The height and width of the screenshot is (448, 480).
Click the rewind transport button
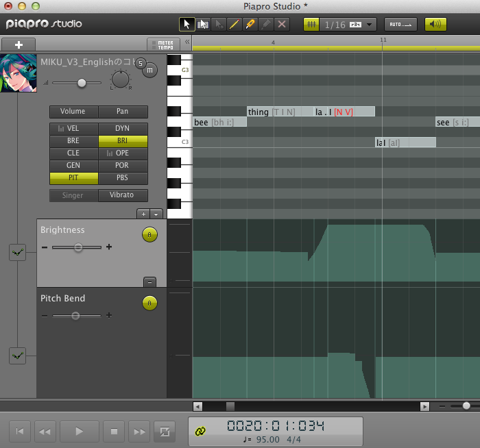point(45,432)
